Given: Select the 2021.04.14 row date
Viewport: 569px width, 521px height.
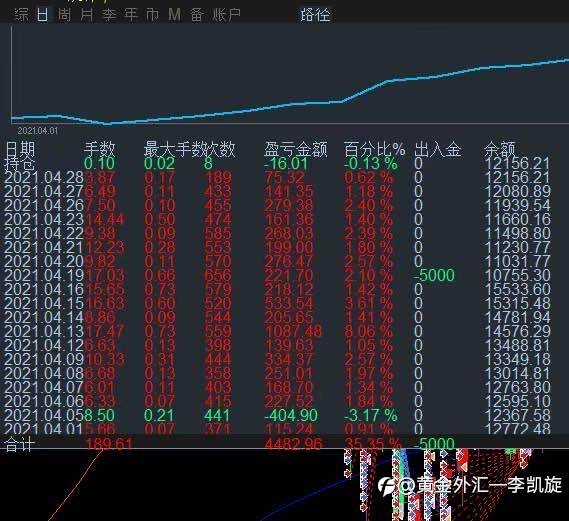Looking at the screenshot, I should click(x=44, y=317).
